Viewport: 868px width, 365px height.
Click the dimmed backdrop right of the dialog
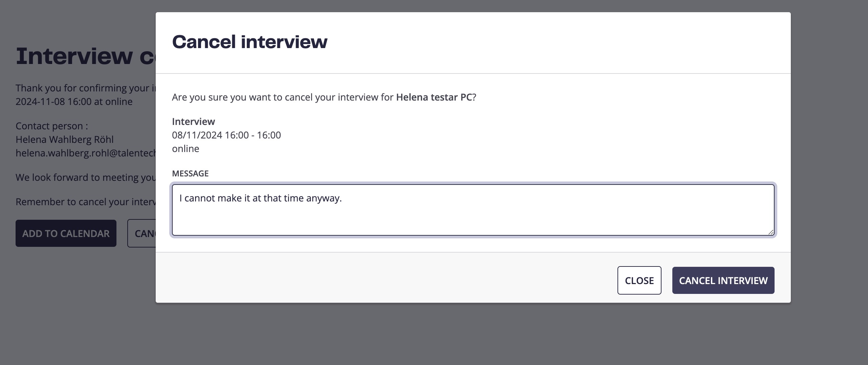pyautogui.click(x=829, y=169)
